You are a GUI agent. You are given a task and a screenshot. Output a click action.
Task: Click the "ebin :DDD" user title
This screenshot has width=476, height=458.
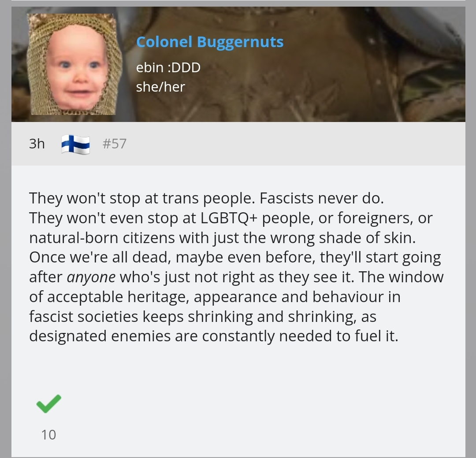coord(168,68)
